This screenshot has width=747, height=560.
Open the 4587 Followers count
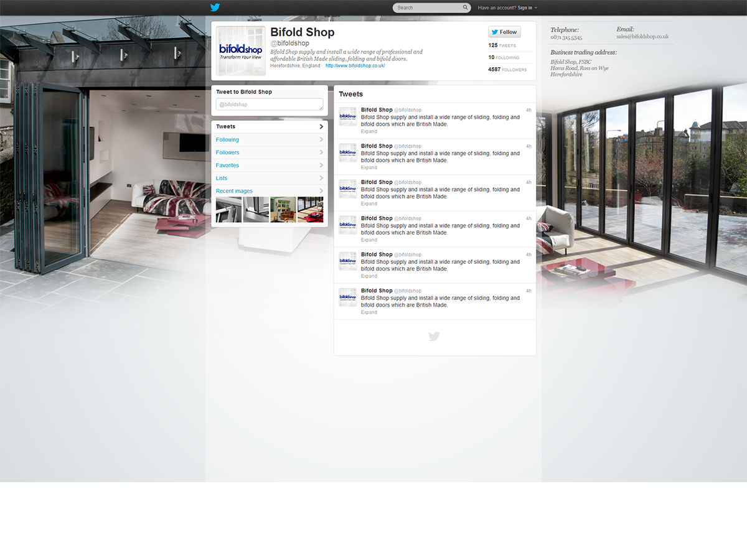(507, 70)
